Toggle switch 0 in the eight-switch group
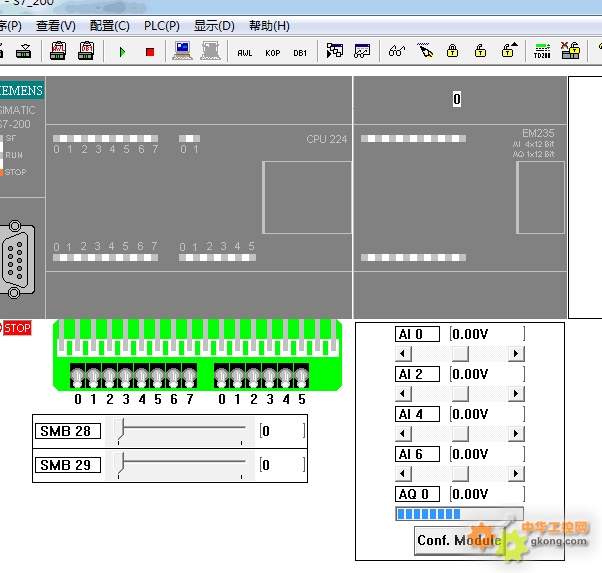602x573 pixels. [78, 376]
